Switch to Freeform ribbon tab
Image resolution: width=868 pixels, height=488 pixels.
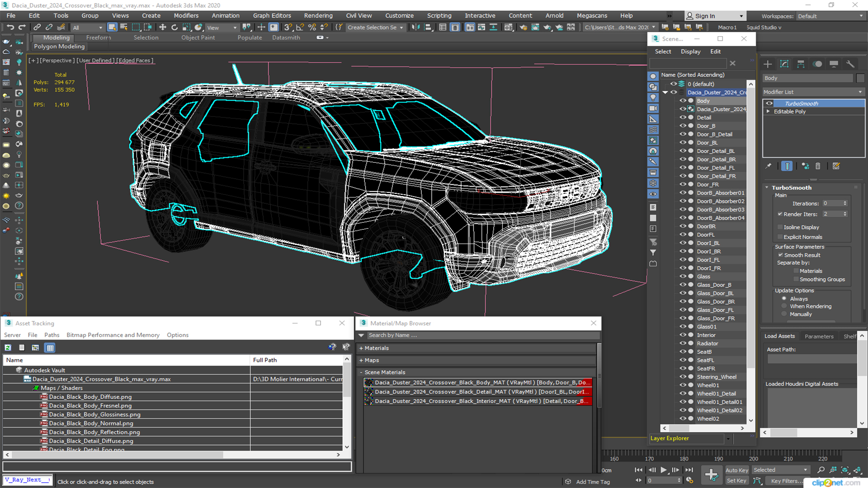click(99, 38)
